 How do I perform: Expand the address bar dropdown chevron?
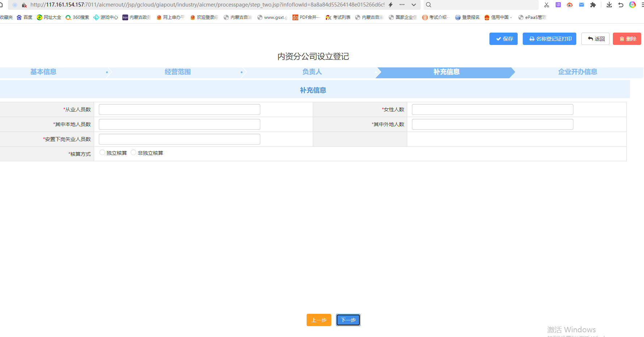414,5
